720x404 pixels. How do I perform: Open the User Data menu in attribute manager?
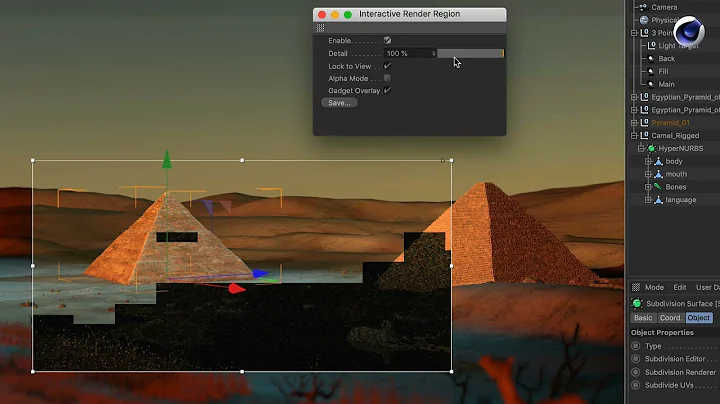[x=708, y=287]
